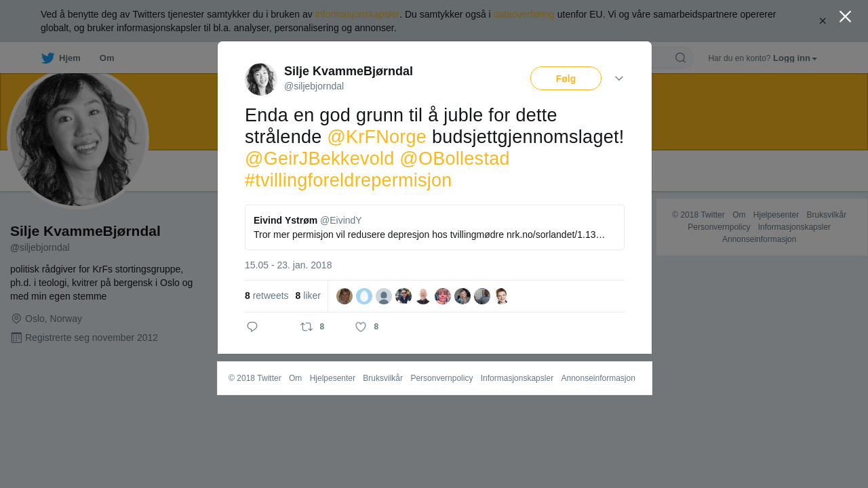
Task: Dismiss the cookie notice small X
Action: (823, 21)
